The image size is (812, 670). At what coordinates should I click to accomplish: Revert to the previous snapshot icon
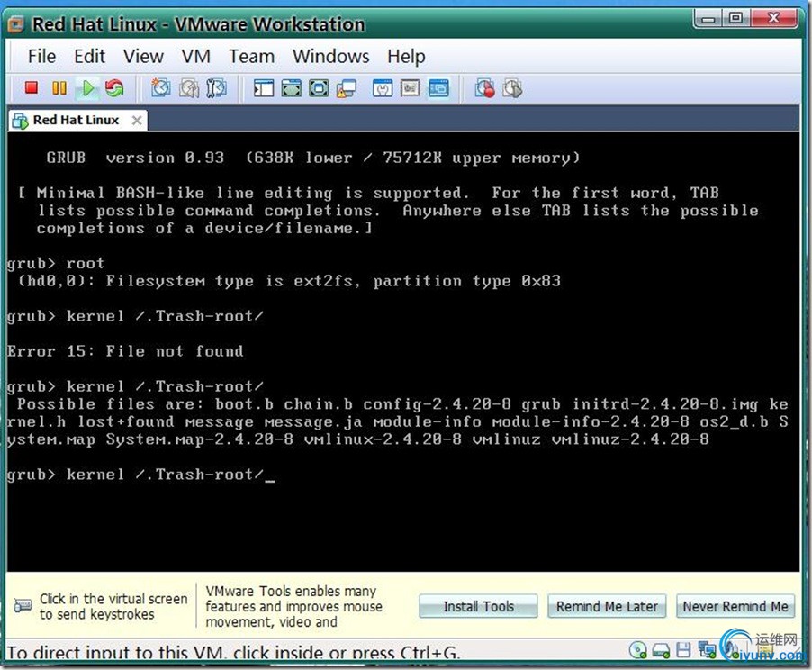click(188, 88)
